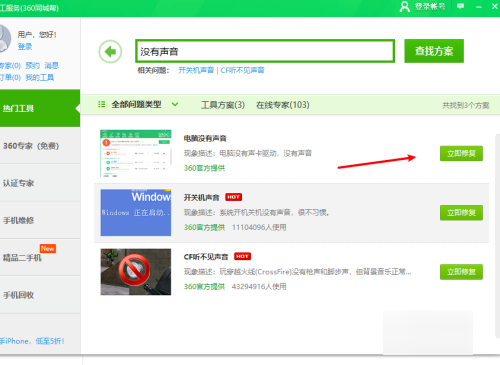Open related question 开关机声音 link
Viewport: 500px width, 365px height.
tap(196, 70)
